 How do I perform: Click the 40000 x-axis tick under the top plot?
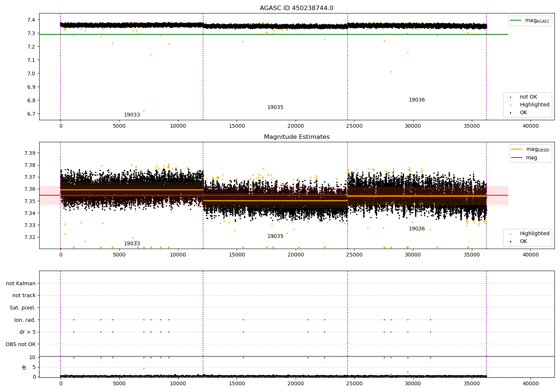531,126
